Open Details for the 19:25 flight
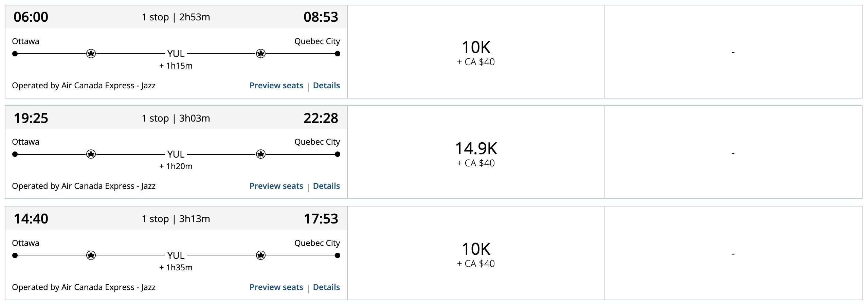This screenshot has width=868, height=305. coord(326,186)
